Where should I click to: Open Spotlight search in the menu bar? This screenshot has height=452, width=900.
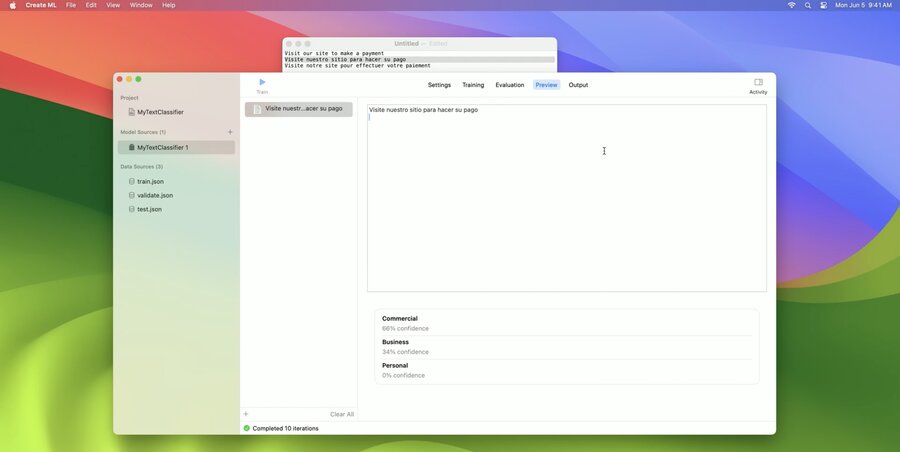[x=808, y=5]
